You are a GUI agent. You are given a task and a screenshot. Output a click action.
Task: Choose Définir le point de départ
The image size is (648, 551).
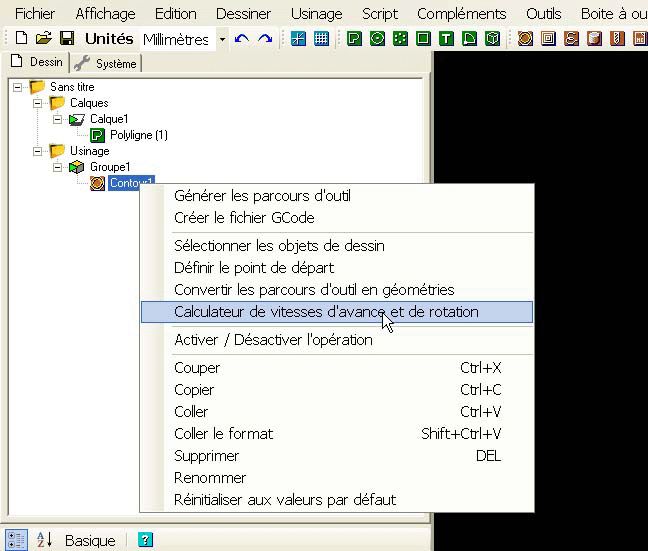(337, 267)
